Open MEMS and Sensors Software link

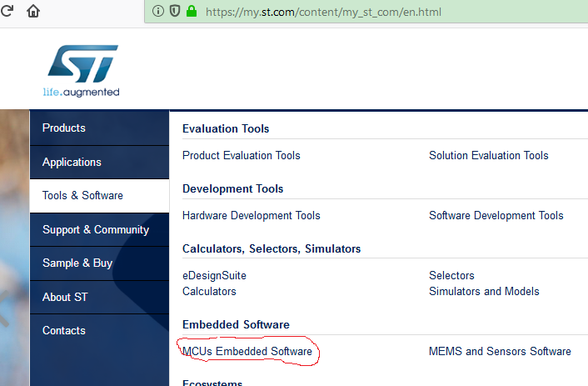point(500,352)
